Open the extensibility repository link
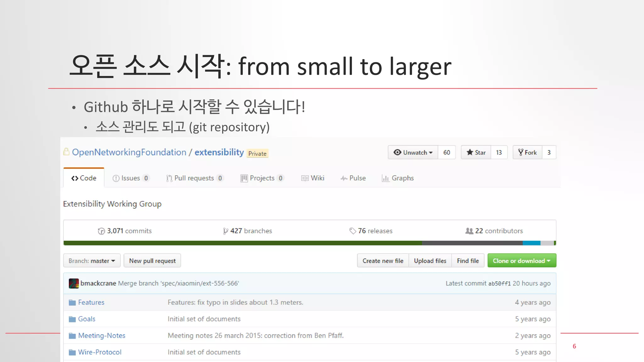Screen dimensions: 644x362 (219, 152)
